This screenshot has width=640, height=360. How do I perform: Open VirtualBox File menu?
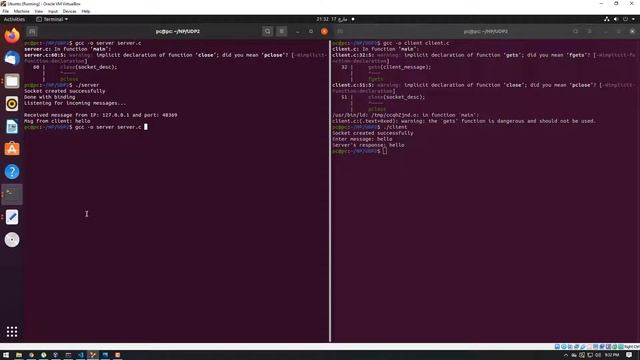[x=6, y=11]
